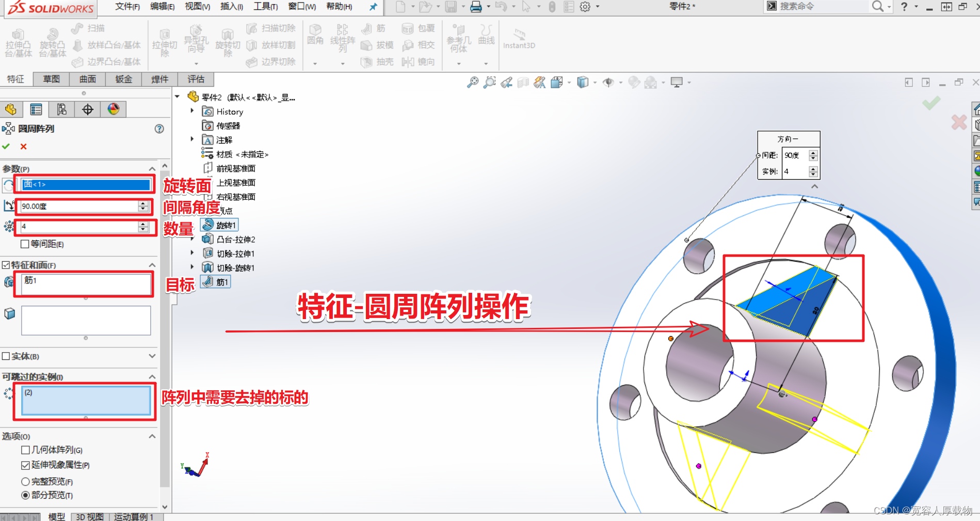Open help for the circular pattern panel
Screen dimensions: 980x521
(x=159, y=129)
